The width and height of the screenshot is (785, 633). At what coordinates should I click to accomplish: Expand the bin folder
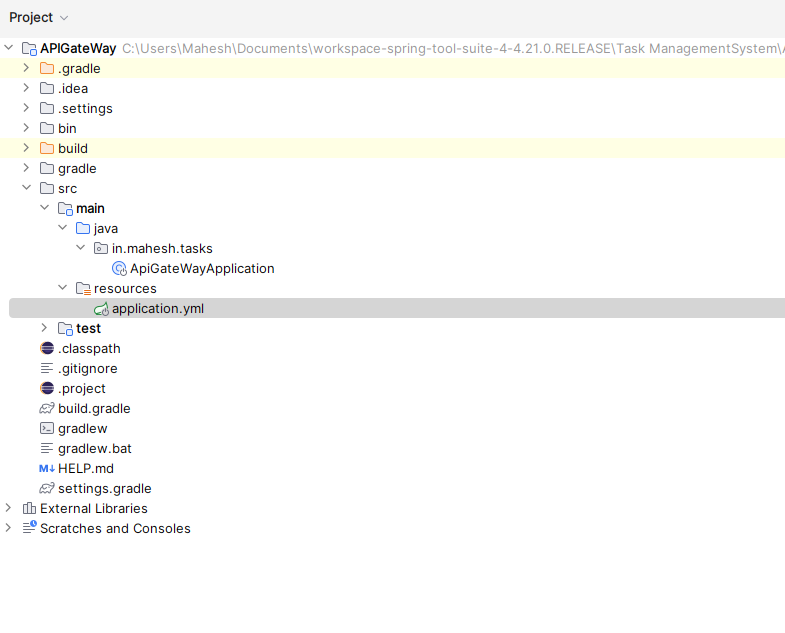coord(27,128)
